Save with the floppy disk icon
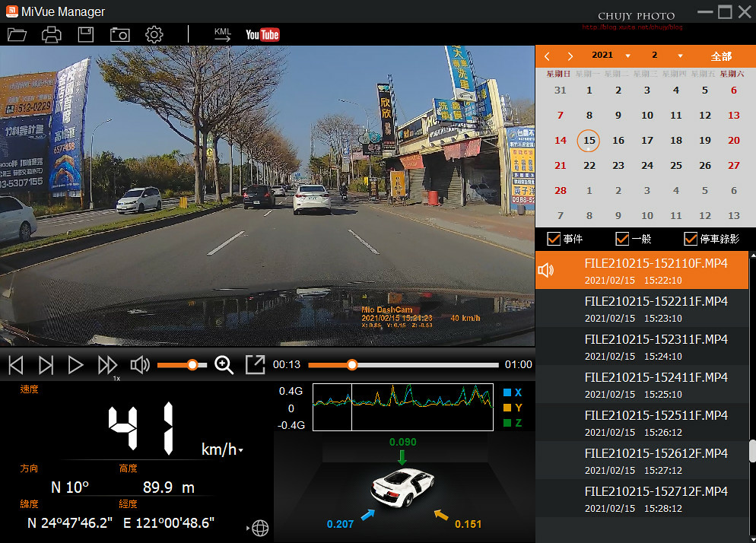Image resolution: width=756 pixels, height=543 pixels. (86, 35)
